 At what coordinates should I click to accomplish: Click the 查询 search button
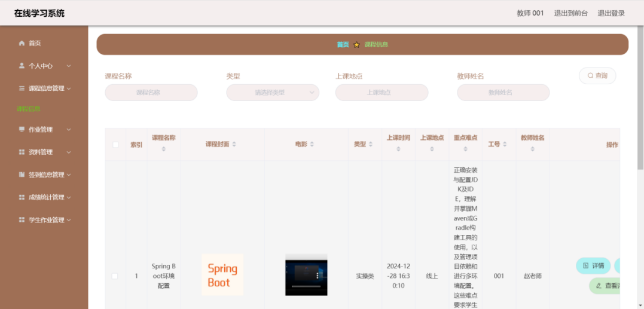[x=597, y=75]
